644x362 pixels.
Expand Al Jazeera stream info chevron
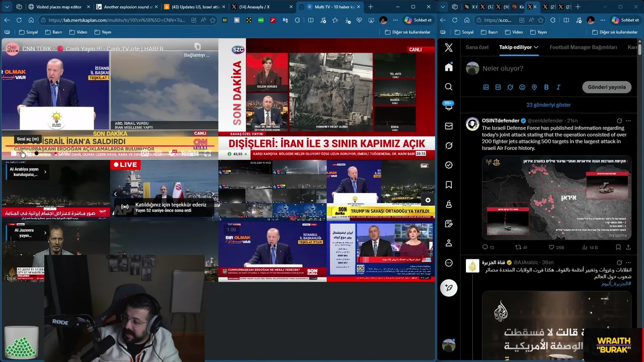point(45,233)
